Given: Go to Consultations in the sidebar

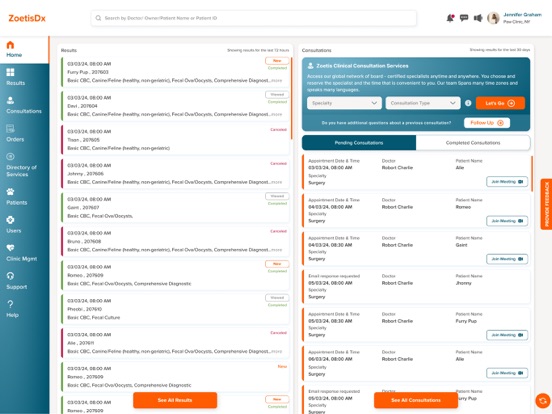Looking at the screenshot, I should tap(24, 106).
